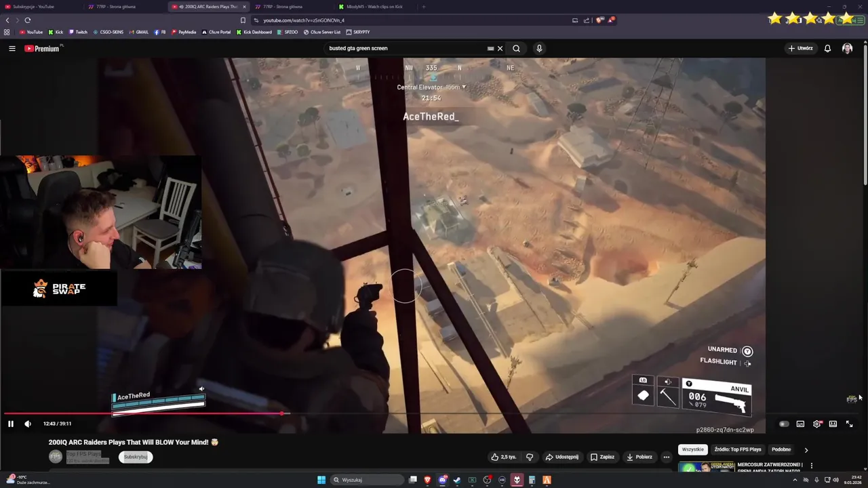This screenshot has height=488, width=868.
Task: Share page from address bar icon
Action: [586, 20]
